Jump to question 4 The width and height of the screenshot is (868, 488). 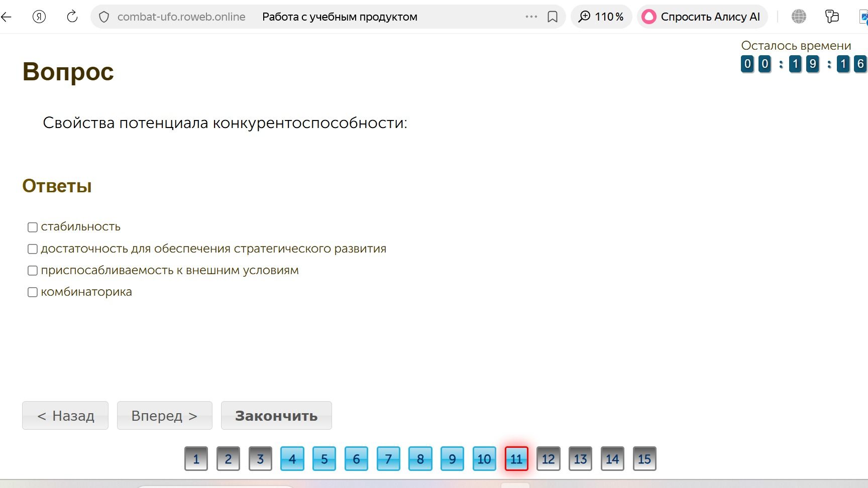(292, 459)
